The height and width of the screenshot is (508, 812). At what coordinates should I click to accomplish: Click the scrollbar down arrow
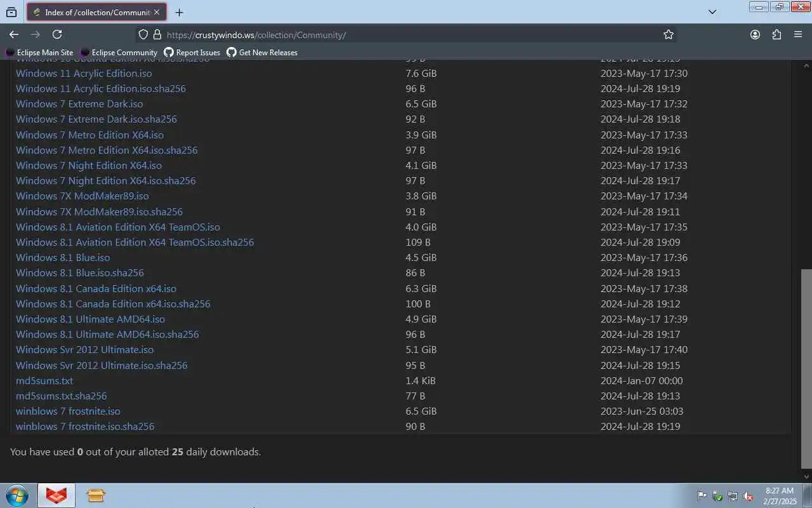click(x=806, y=476)
